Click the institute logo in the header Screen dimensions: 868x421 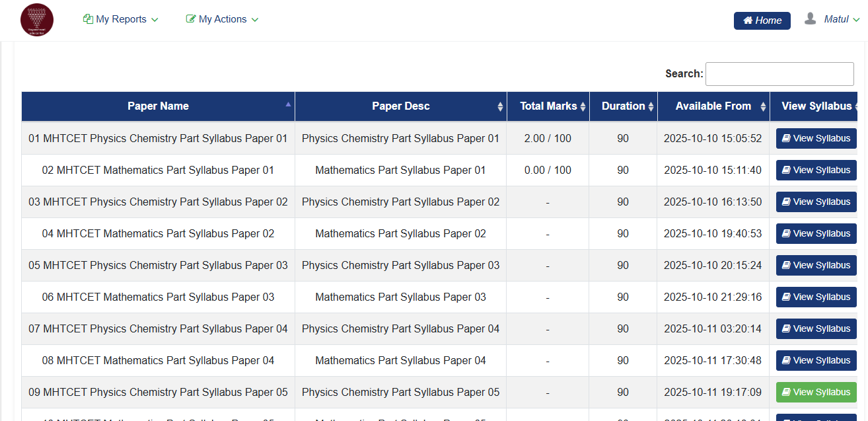coord(37,20)
